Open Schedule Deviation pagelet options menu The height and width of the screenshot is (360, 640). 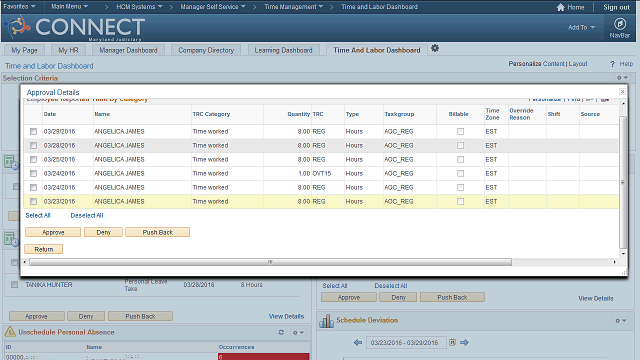click(x=621, y=321)
